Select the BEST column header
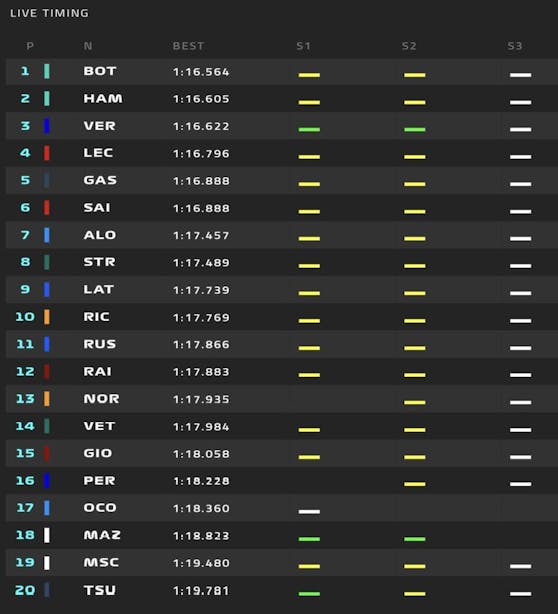Viewport: 558px width, 614px height. click(188, 46)
